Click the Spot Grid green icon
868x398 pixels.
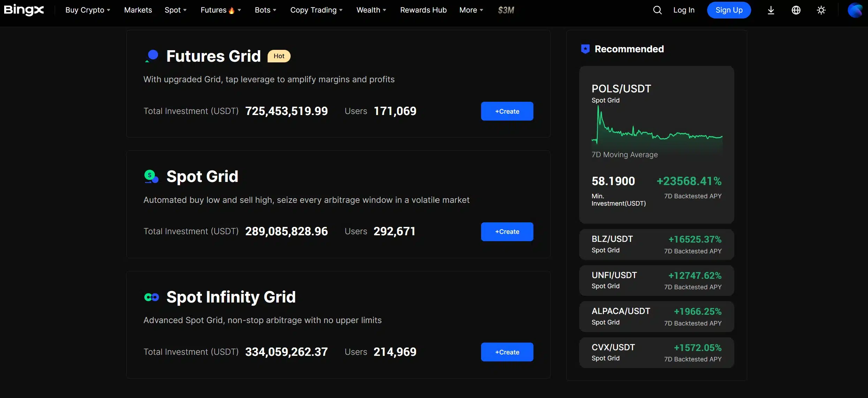(151, 176)
